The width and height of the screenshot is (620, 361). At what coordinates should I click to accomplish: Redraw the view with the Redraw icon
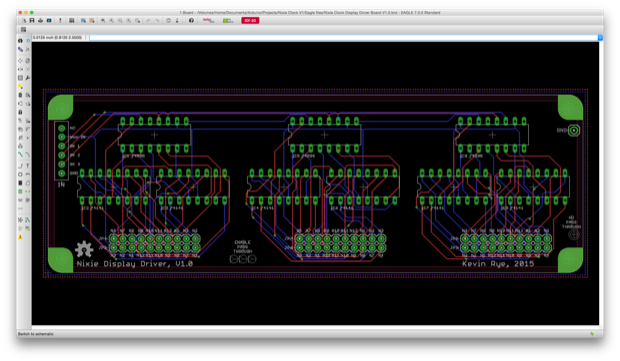click(x=129, y=21)
